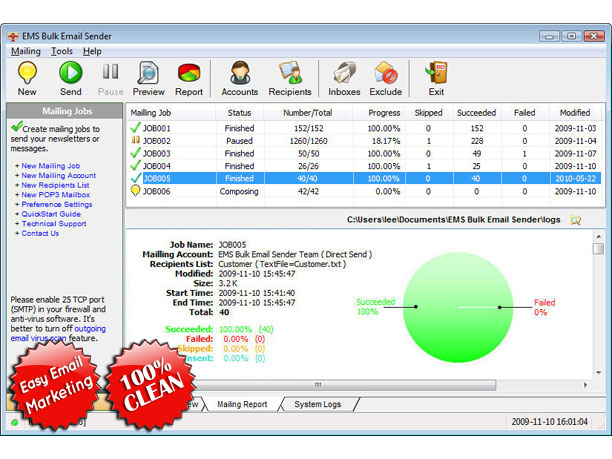
Task: Sort by the Failed column header
Action: 525,113
